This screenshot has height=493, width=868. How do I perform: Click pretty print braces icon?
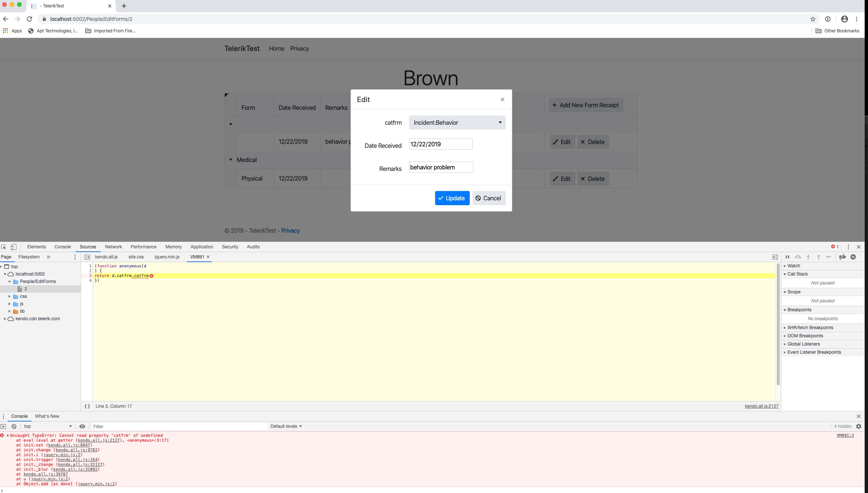coord(87,406)
